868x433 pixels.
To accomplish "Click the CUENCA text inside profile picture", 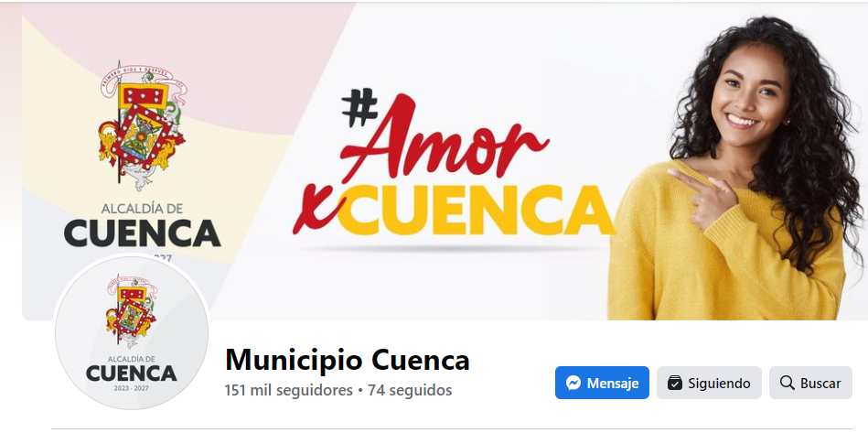I will [131, 373].
